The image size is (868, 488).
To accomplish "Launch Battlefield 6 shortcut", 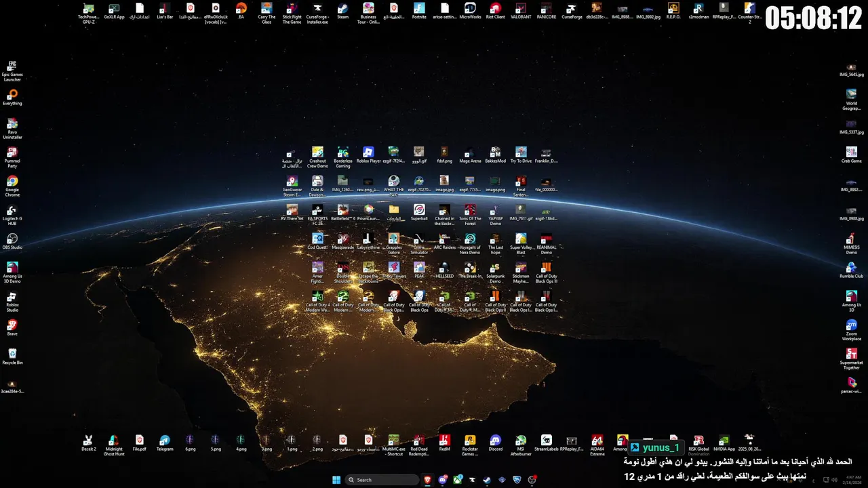I will click(343, 213).
